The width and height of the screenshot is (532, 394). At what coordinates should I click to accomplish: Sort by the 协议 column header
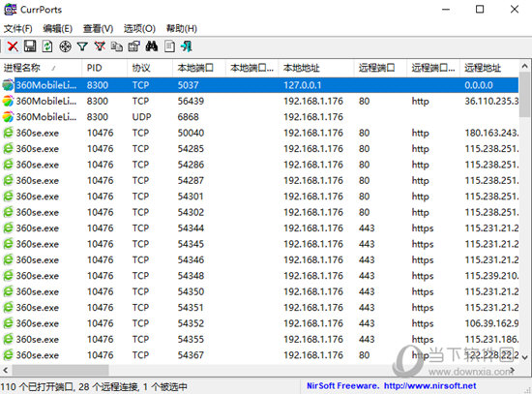(150, 68)
